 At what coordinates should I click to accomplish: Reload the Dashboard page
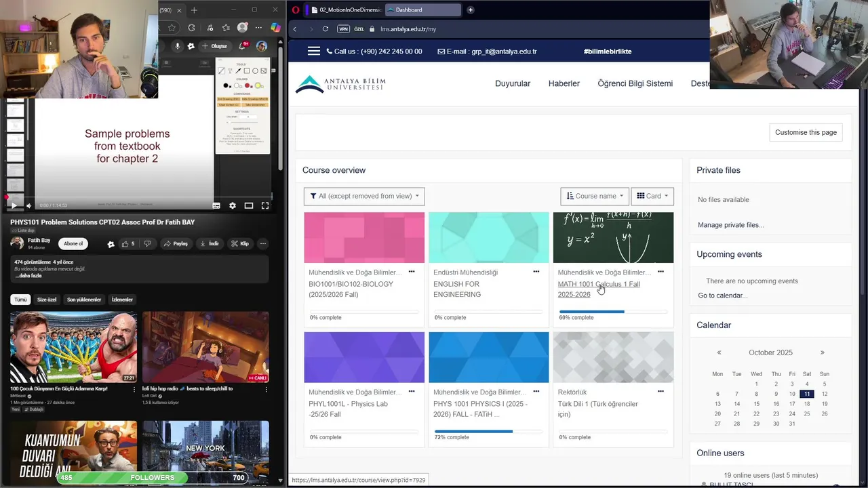click(325, 29)
